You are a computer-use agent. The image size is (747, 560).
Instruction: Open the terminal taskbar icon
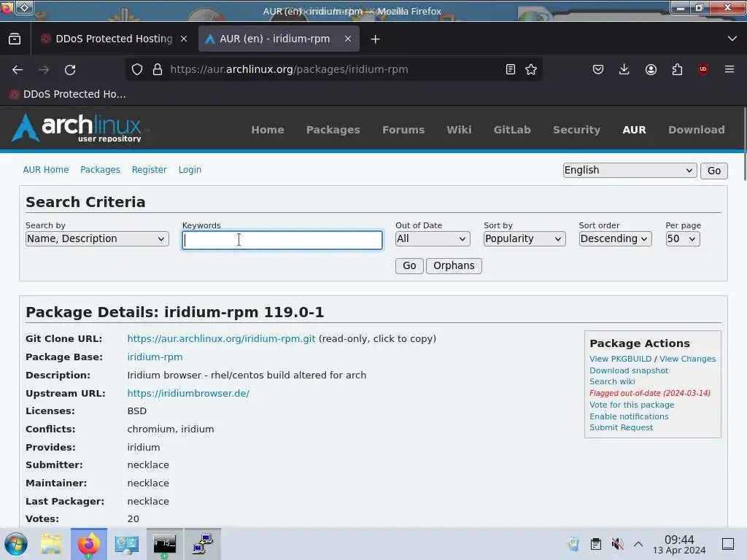pyautogui.click(x=165, y=544)
